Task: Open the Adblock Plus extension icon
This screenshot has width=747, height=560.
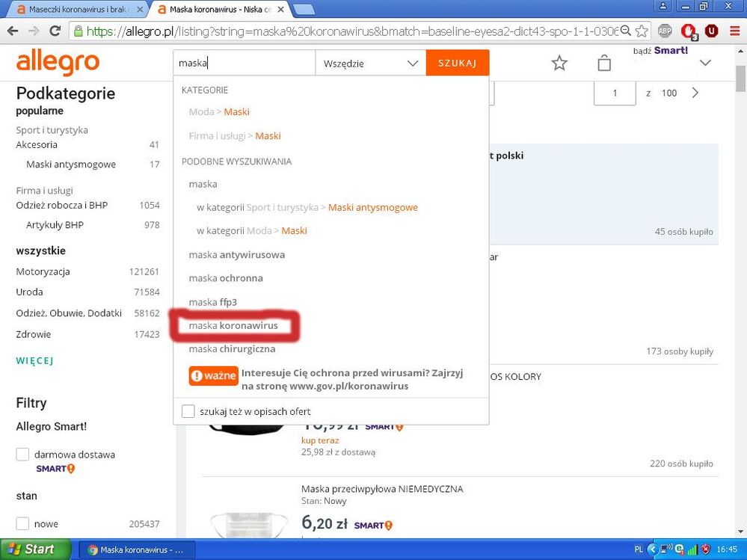Action: [664, 31]
